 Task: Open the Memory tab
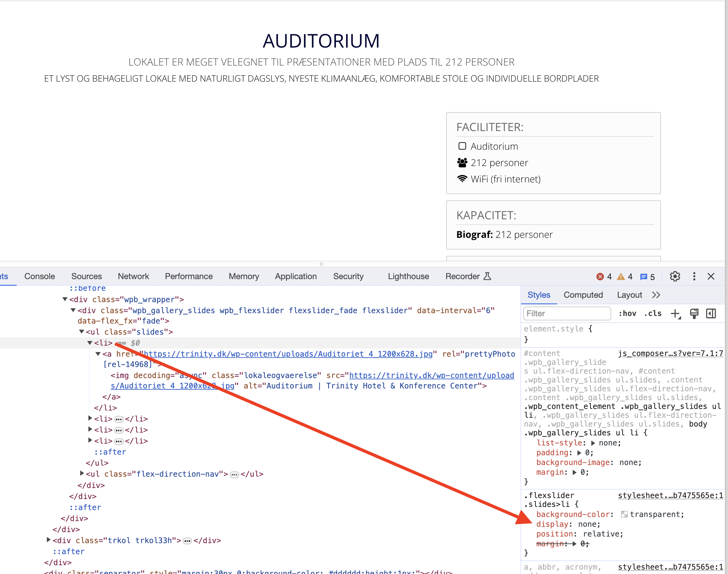pos(244,276)
